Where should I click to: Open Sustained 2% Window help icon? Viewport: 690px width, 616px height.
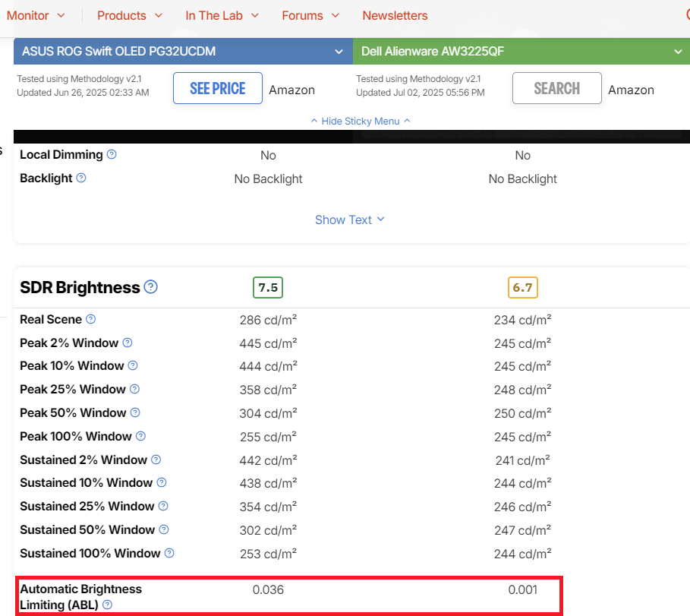coord(156,460)
